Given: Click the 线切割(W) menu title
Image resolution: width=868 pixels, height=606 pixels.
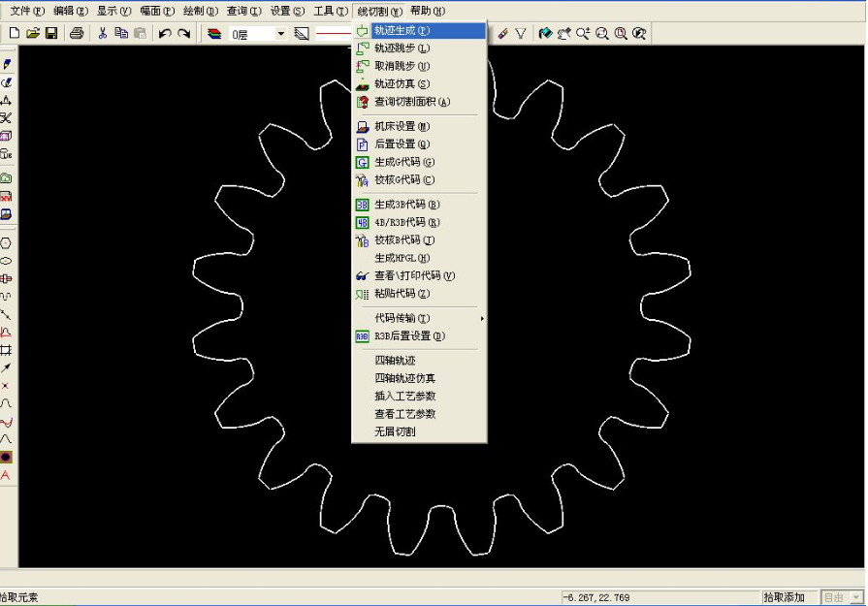Looking at the screenshot, I should 379,11.
